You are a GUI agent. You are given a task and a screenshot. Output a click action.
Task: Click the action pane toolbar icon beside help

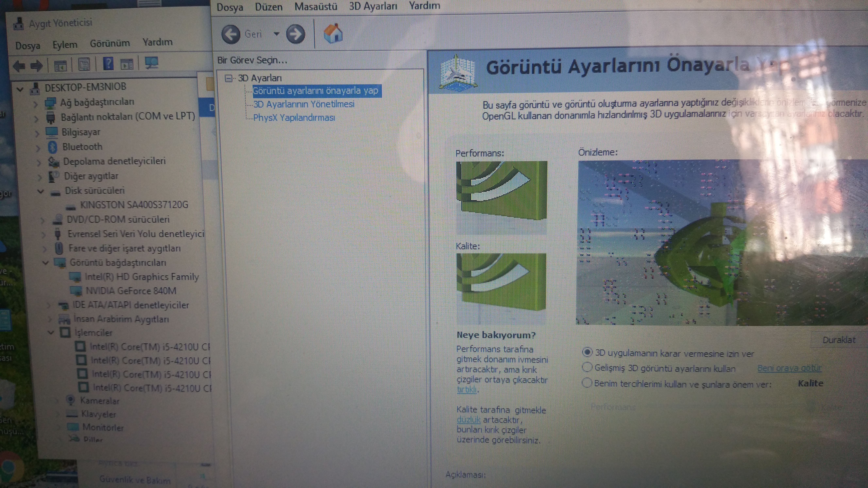pyautogui.click(x=127, y=64)
